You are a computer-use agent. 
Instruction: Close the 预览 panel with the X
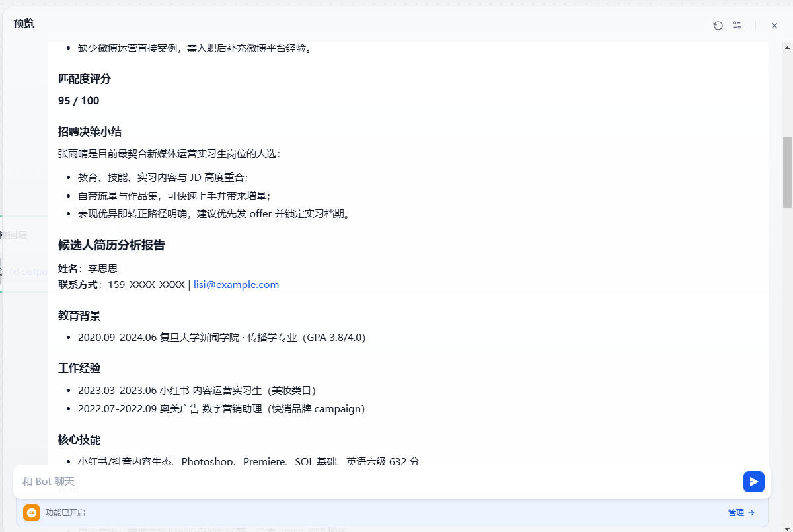coord(774,26)
